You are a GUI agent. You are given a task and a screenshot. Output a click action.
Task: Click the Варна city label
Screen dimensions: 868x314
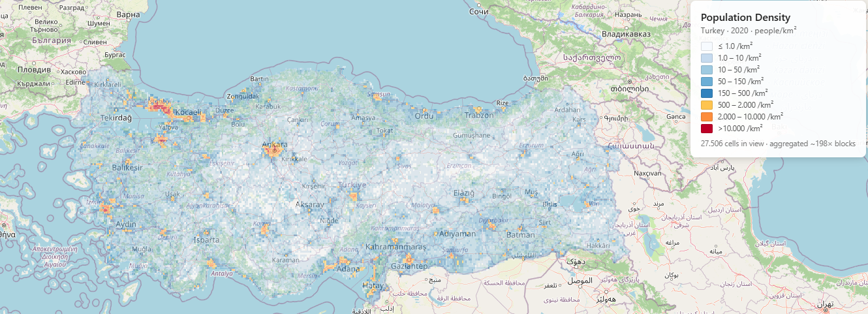pos(129,14)
